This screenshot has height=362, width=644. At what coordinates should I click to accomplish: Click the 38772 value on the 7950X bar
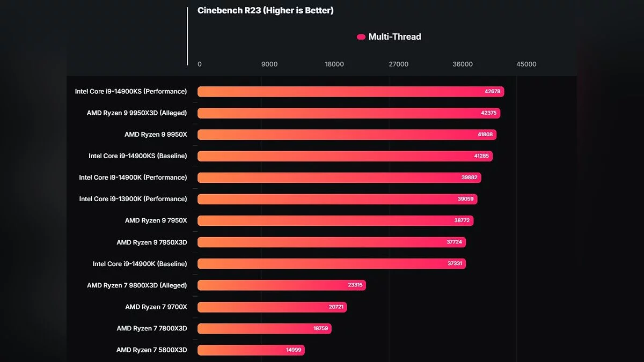tap(462, 220)
